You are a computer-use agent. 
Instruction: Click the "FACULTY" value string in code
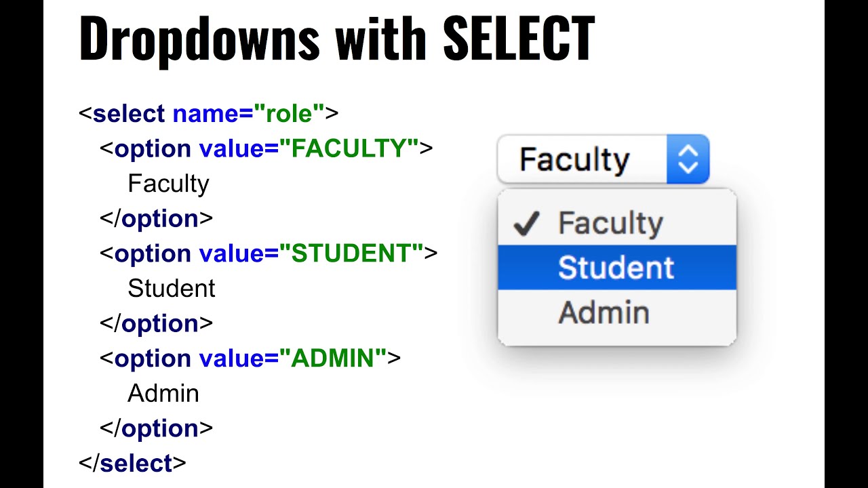349,148
